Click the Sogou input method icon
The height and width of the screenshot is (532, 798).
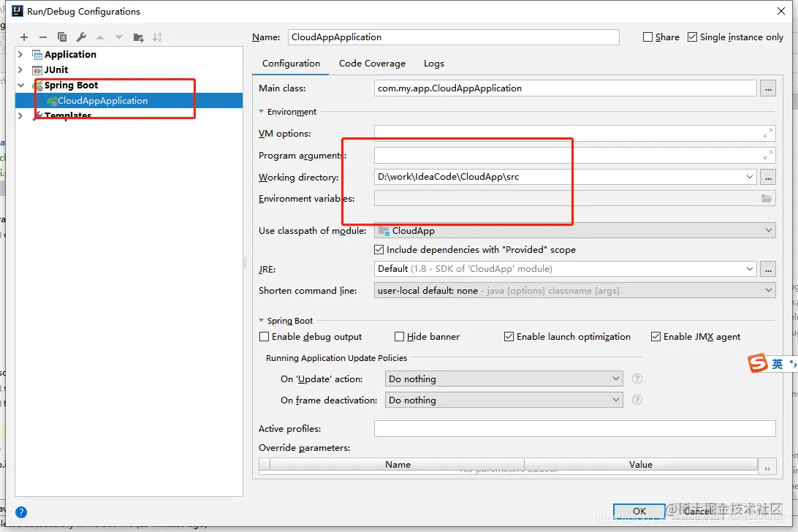[757, 363]
